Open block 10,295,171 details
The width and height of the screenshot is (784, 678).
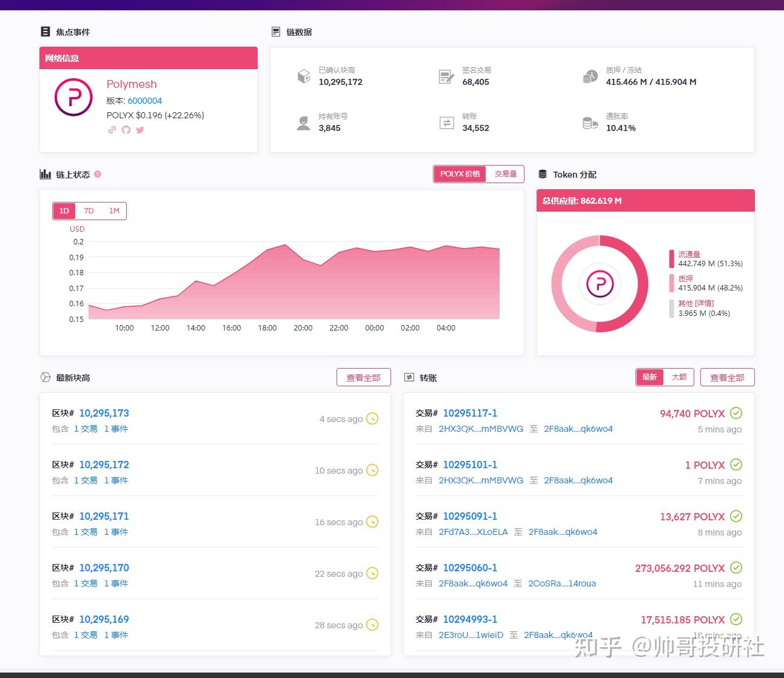pos(104,516)
